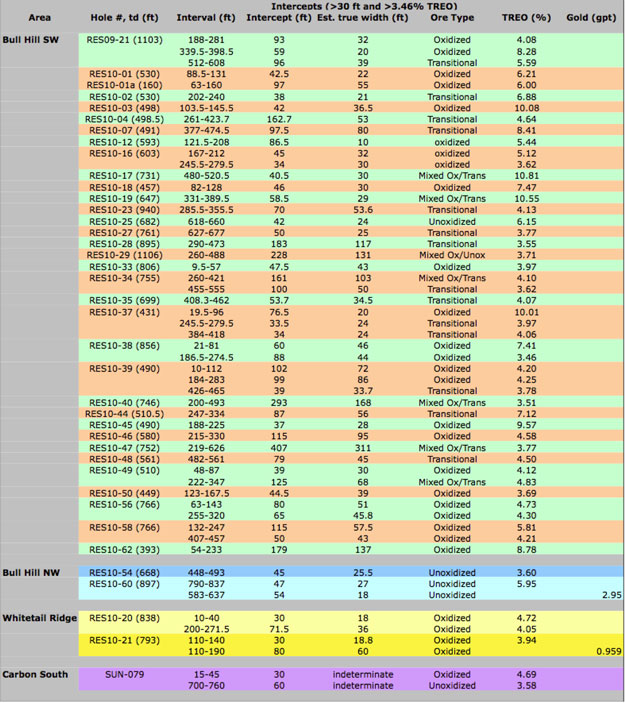Click the Ore Type column header
This screenshot has height=703, width=625.
(x=452, y=18)
